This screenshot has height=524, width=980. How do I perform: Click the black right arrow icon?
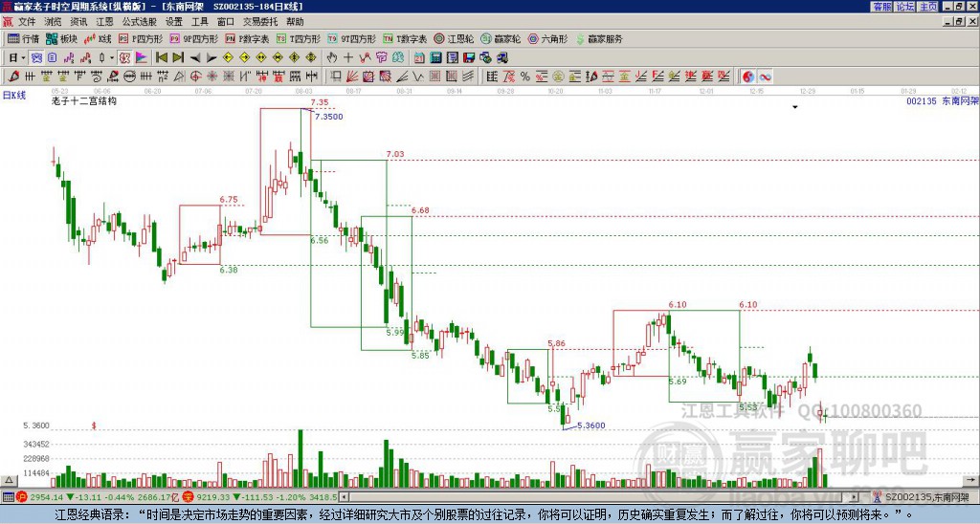(212, 58)
